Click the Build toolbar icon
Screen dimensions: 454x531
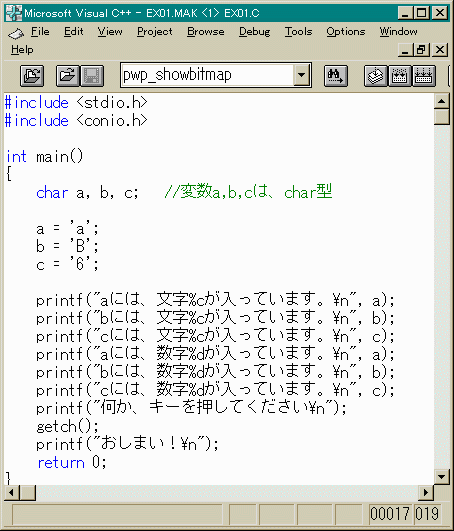(399, 75)
